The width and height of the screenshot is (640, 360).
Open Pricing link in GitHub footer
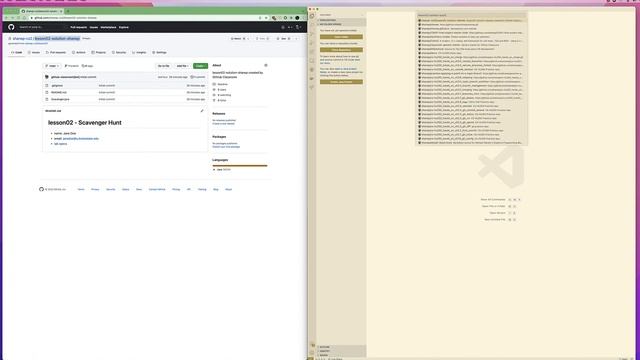click(176, 189)
